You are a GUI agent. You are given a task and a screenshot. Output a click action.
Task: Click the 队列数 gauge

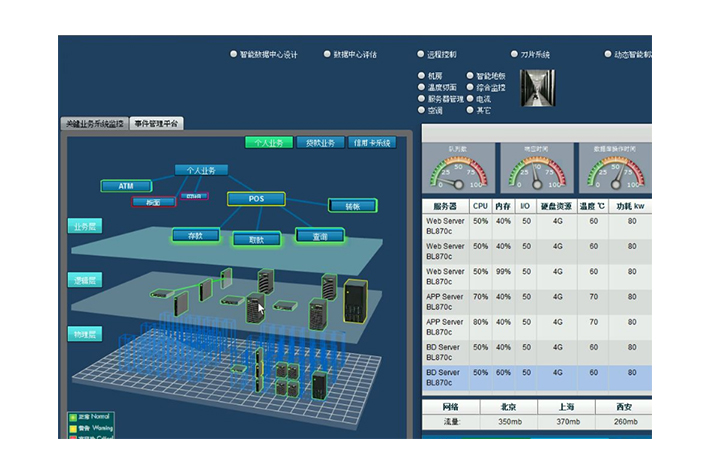coord(458,168)
